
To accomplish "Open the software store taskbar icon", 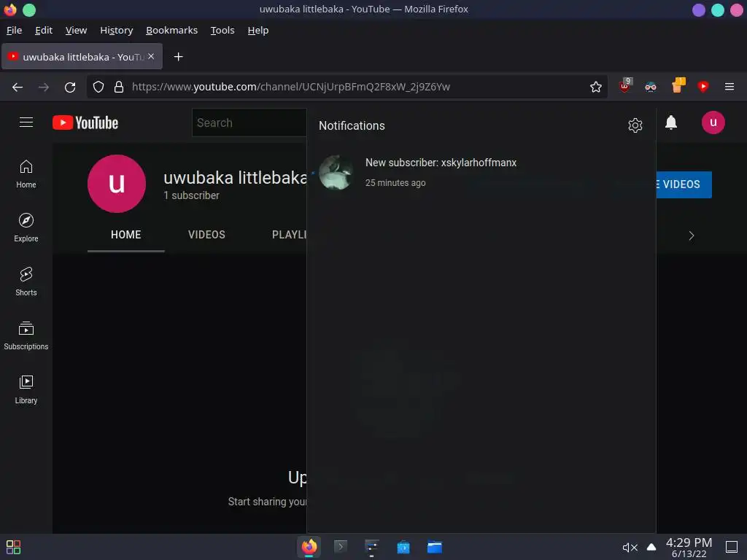I will click(403, 547).
